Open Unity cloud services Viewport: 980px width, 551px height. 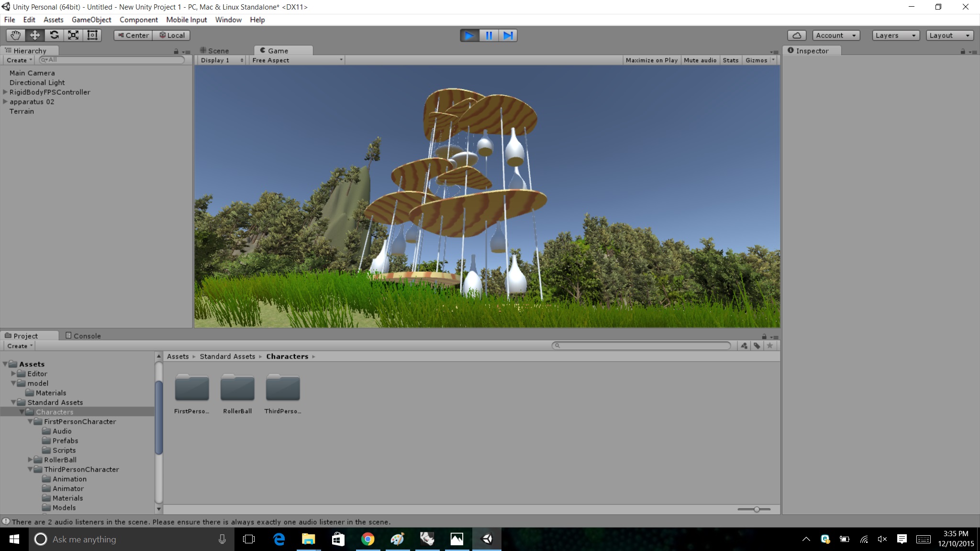[x=797, y=35]
